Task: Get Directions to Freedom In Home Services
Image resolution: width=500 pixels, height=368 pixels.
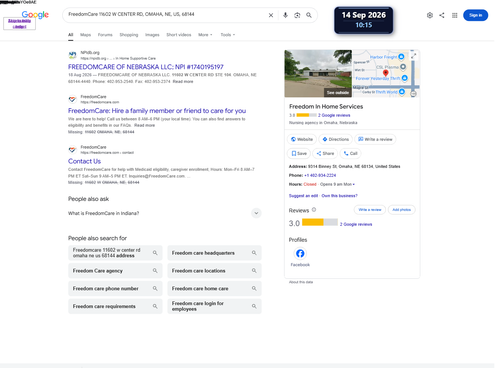Action: (x=336, y=139)
